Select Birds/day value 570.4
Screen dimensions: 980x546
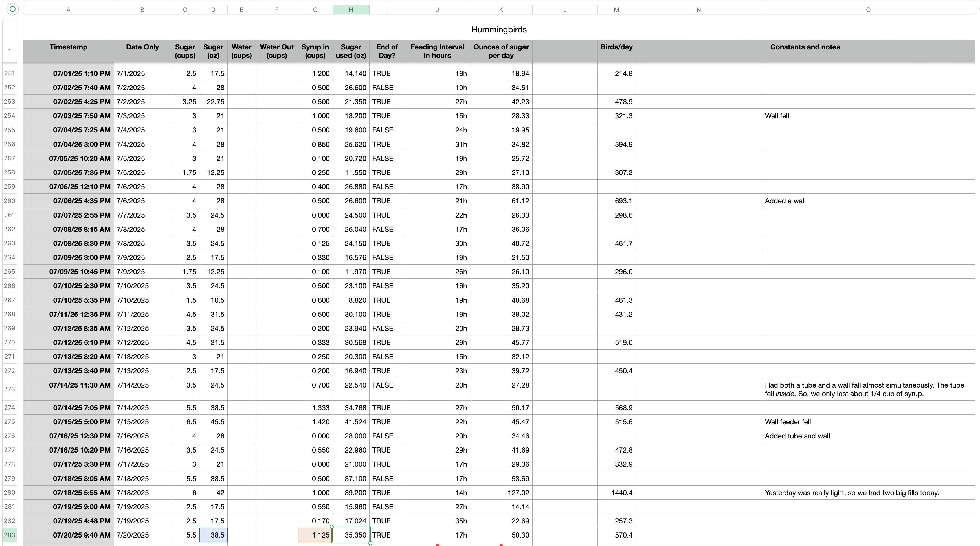pyautogui.click(x=616, y=535)
